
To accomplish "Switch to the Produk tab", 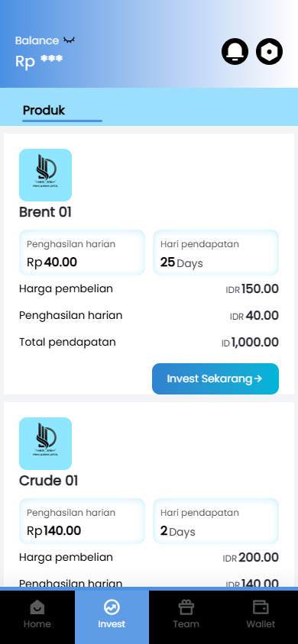I will (x=44, y=110).
